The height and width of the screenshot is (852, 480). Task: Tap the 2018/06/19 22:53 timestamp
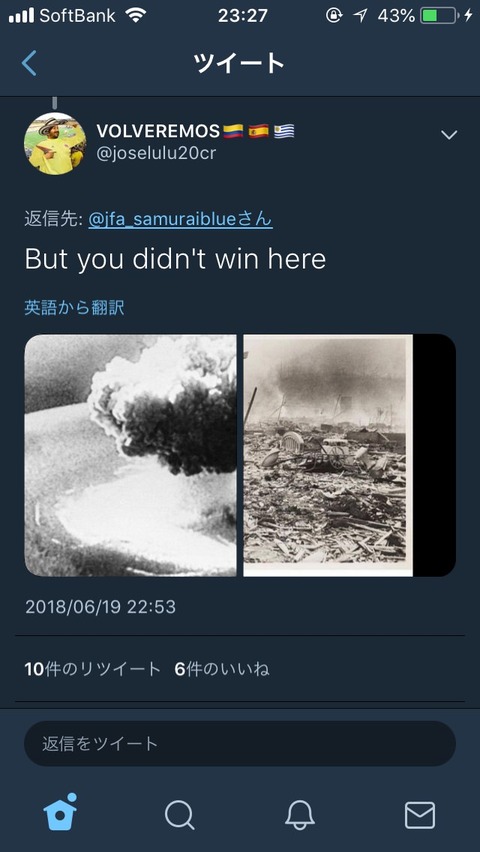pos(100,606)
